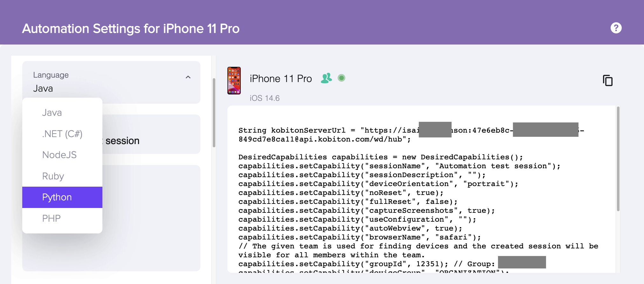Collapse the Language dropdown chevron

(188, 77)
